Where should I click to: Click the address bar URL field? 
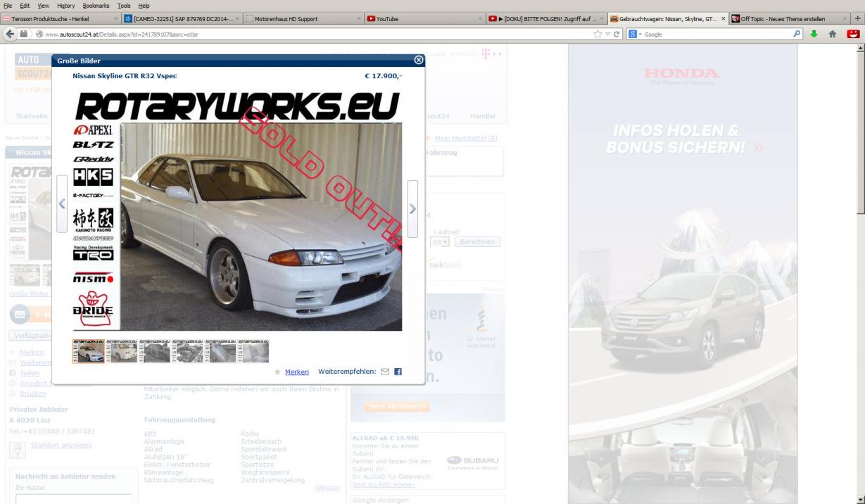click(x=317, y=34)
